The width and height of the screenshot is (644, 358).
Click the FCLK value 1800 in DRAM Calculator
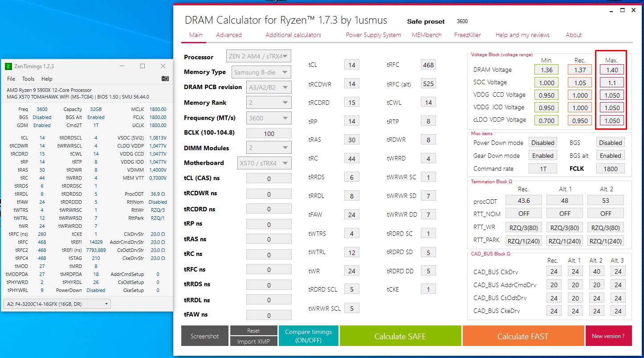[x=611, y=169]
